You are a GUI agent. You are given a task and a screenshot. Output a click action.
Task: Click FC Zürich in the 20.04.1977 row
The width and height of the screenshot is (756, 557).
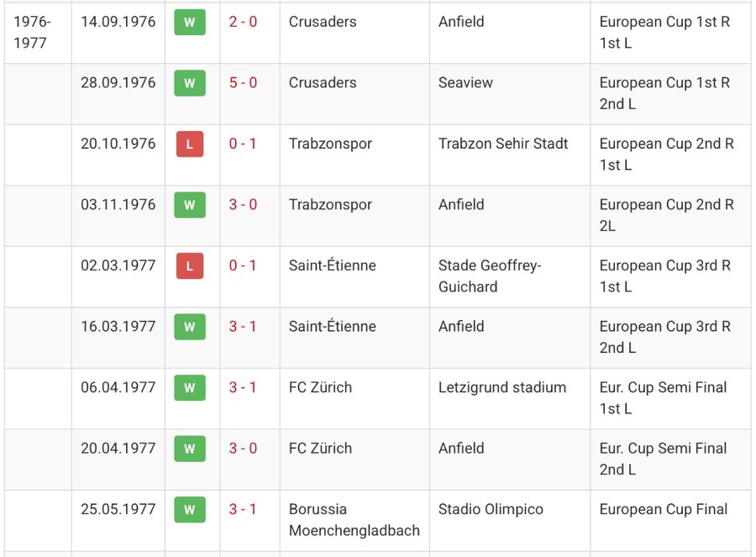pos(320,449)
